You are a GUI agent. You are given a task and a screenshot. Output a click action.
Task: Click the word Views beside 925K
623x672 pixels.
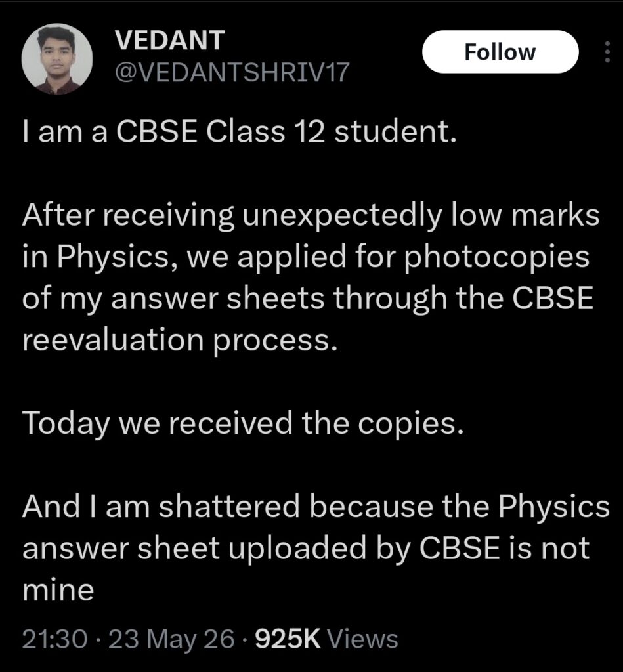tap(363, 639)
